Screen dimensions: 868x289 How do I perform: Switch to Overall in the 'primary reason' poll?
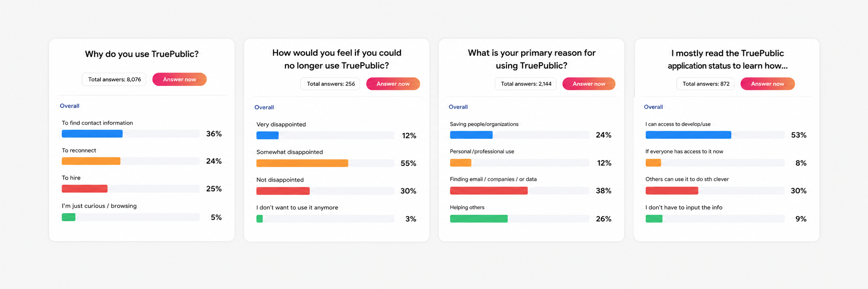(x=458, y=107)
